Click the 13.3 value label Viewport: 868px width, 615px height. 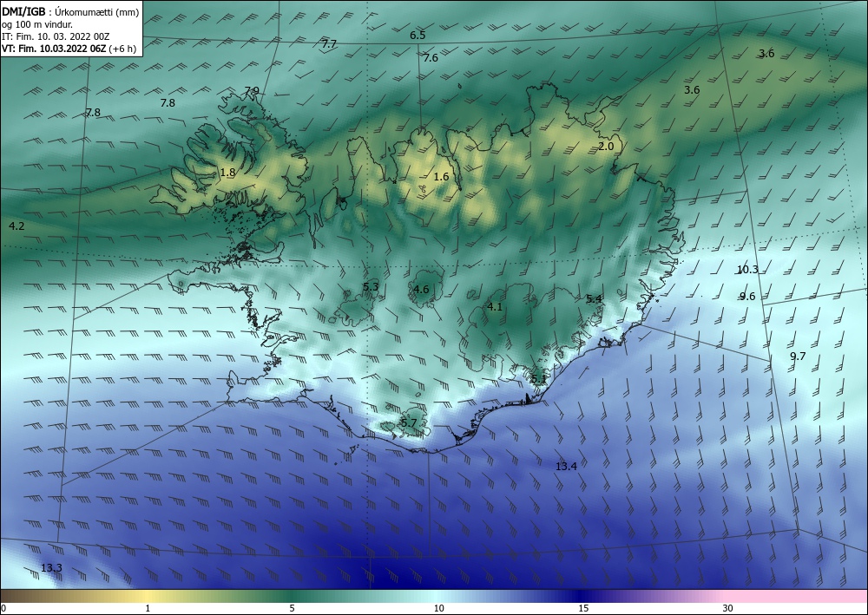pyautogui.click(x=51, y=568)
